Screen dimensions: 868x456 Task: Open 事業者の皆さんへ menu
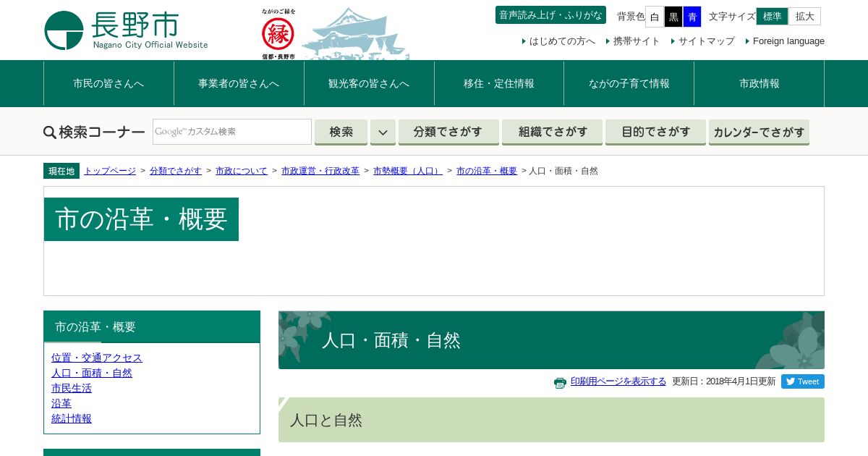point(239,84)
